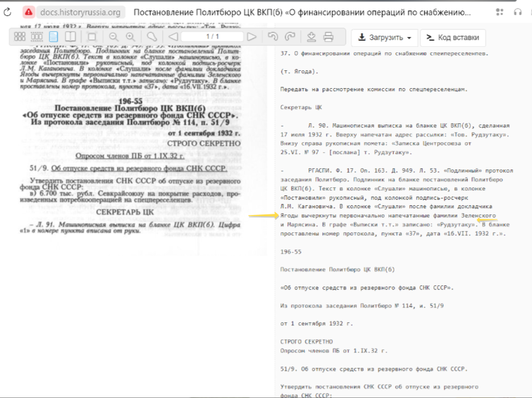Screen dimensions: 532x398
Task: Switch viewer to filmstrip thumbnails view
Action: coord(37,37)
